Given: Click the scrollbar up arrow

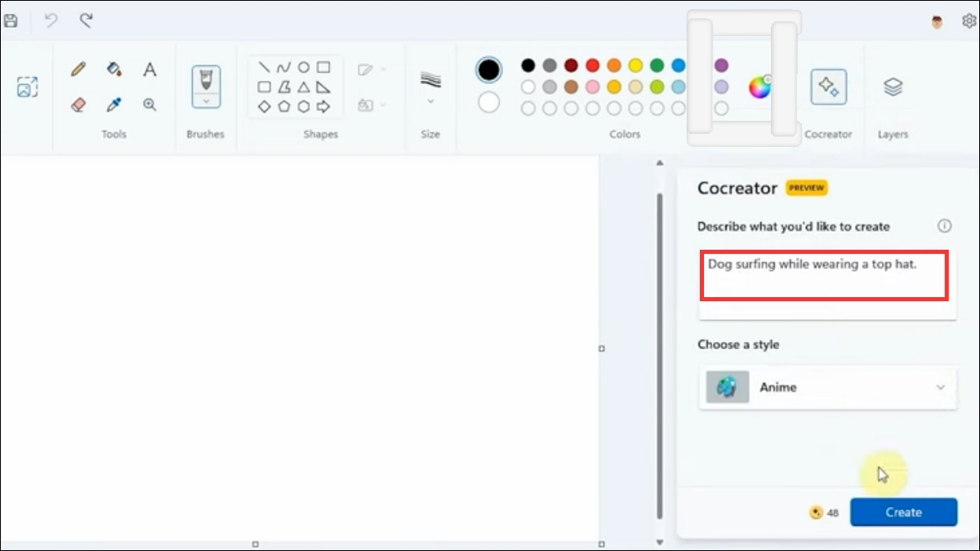Looking at the screenshot, I should pyautogui.click(x=660, y=164).
